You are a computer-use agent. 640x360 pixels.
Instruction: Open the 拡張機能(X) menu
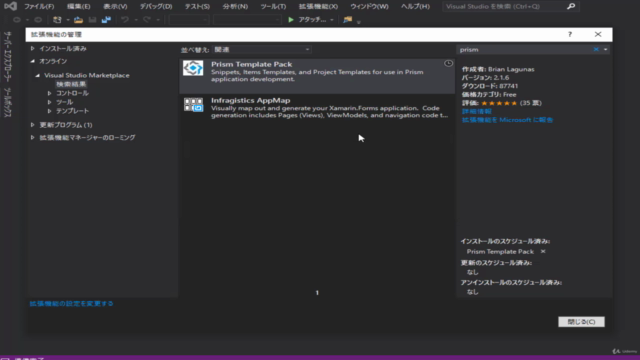pos(318,6)
